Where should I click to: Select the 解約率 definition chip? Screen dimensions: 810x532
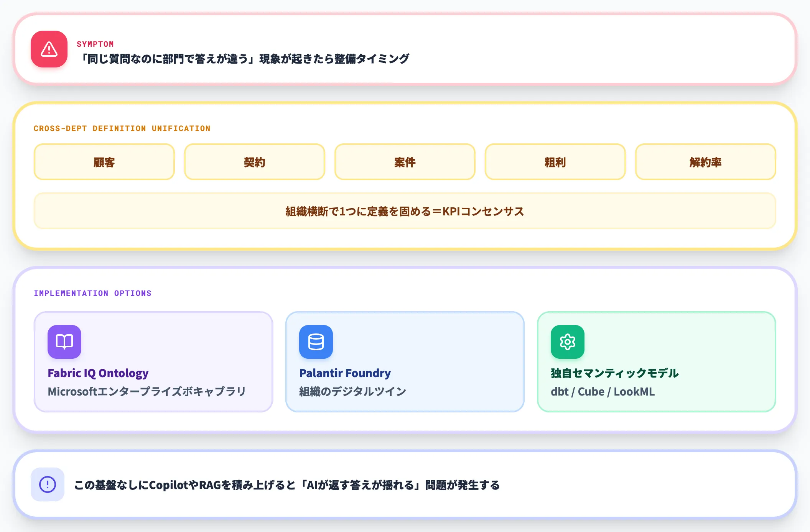click(x=706, y=162)
